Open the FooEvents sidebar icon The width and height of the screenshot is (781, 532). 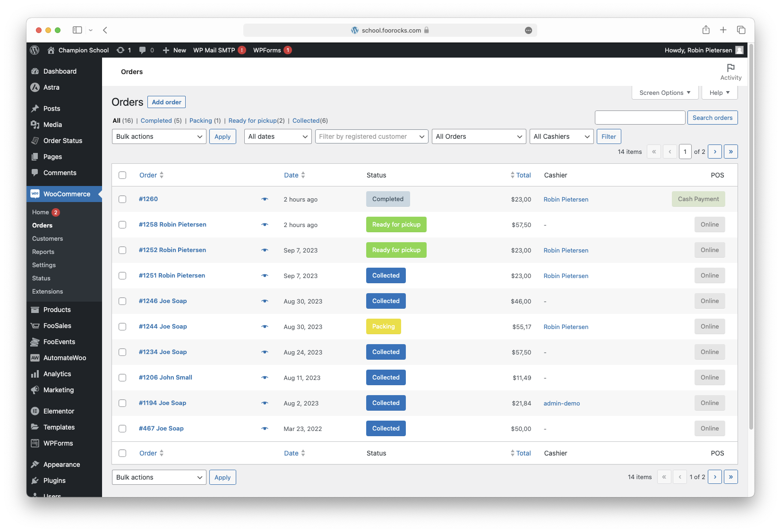[35, 342]
